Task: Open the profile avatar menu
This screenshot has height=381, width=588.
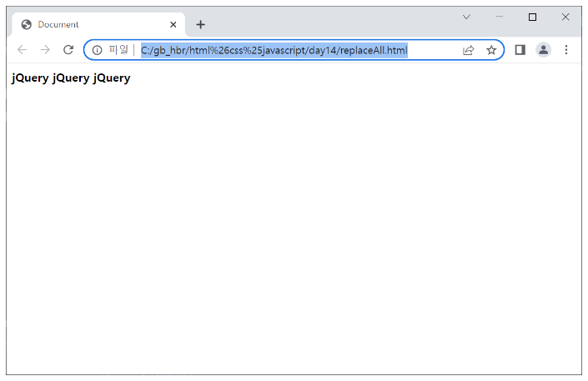Action: pos(543,50)
